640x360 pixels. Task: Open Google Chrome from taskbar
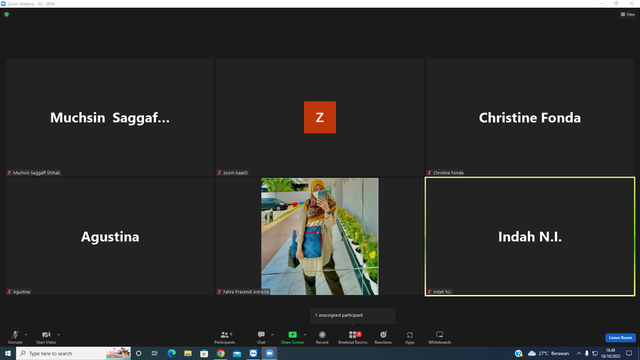coord(220,353)
